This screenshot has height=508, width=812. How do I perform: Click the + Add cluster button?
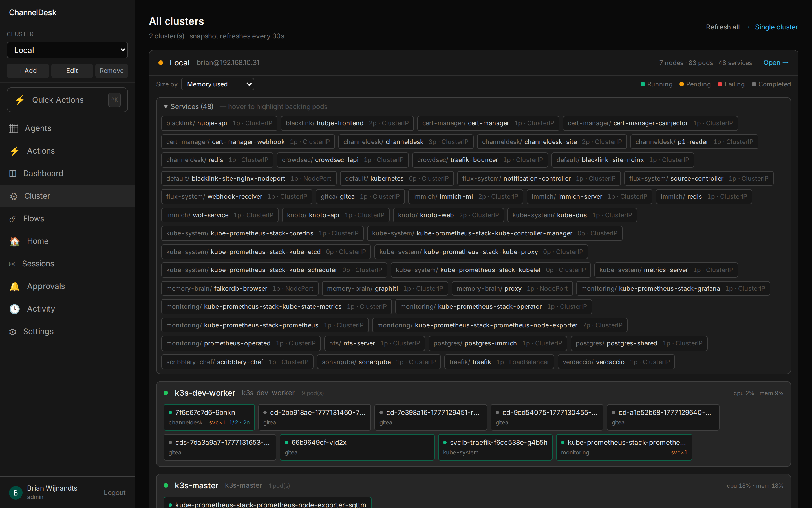pos(28,71)
